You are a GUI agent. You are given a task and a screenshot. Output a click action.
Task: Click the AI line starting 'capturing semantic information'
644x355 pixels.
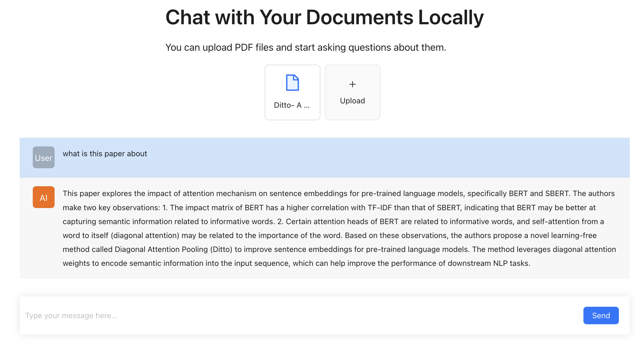(333, 222)
